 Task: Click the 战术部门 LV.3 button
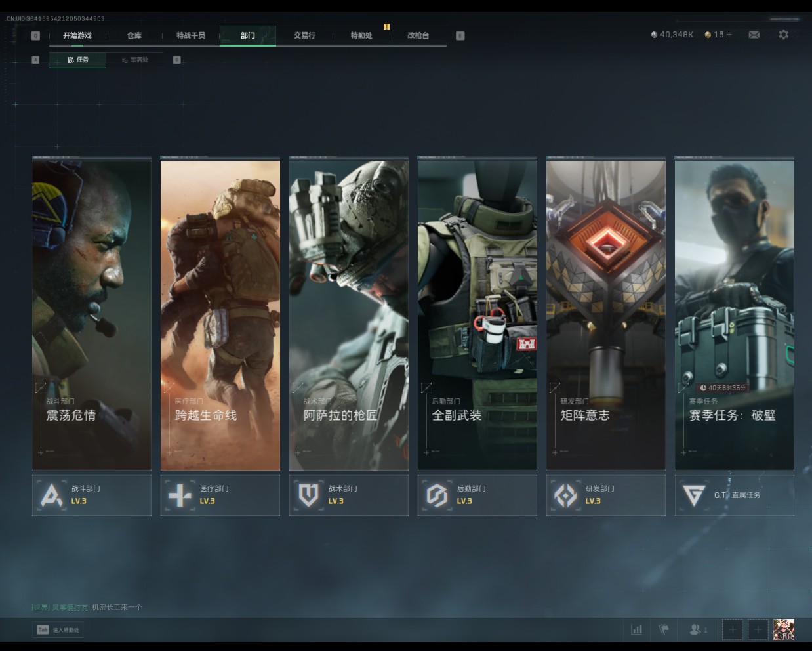pyautogui.click(x=349, y=495)
